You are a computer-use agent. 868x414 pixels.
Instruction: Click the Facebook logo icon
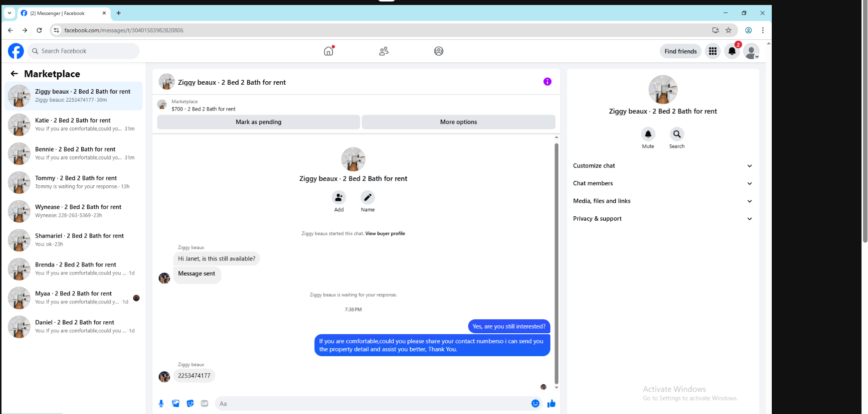pyautogui.click(x=16, y=51)
